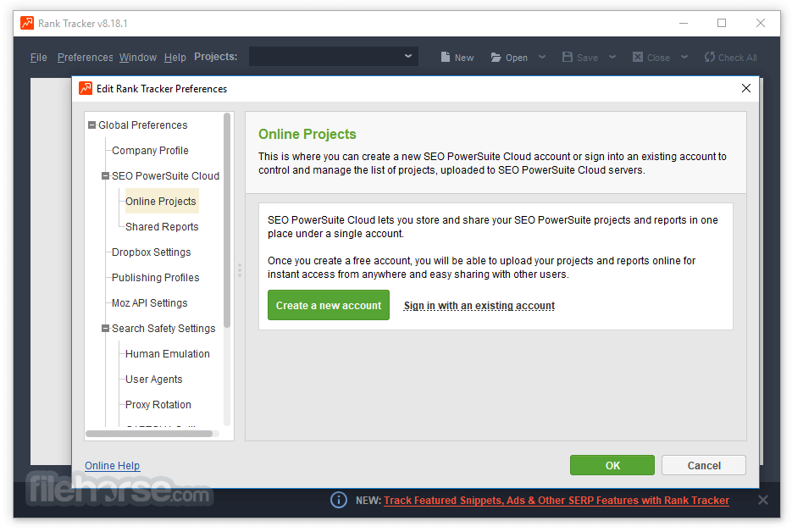Select User Agents tree item
The height and width of the screenshot is (532, 792).
(153, 380)
